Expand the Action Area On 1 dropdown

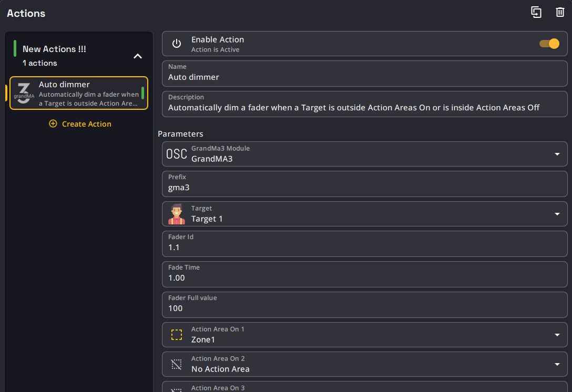click(x=557, y=335)
